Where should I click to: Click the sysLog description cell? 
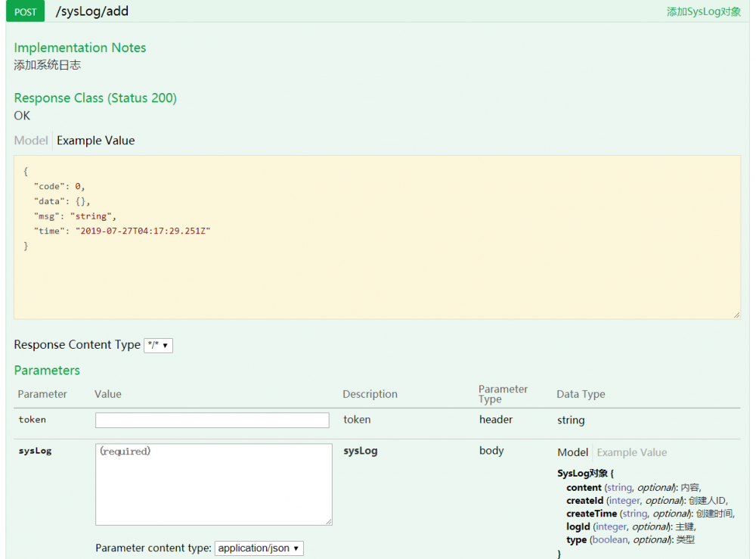[360, 451]
